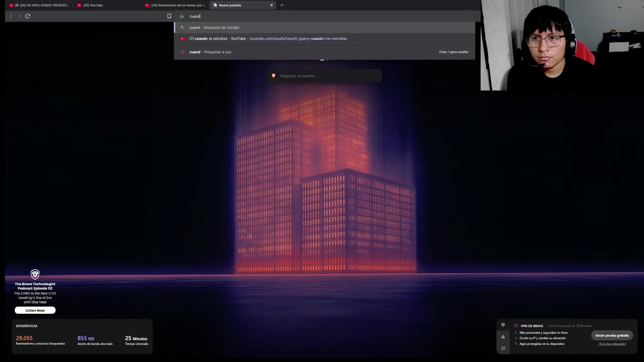Go forward with the right arrow
Screen dimensions: 644x362
click(x=19, y=16)
